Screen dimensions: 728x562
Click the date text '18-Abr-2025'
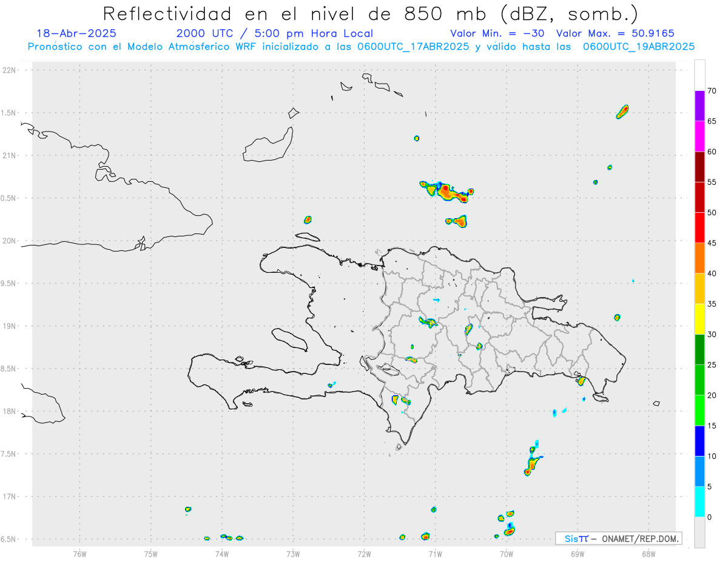tap(76, 33)
